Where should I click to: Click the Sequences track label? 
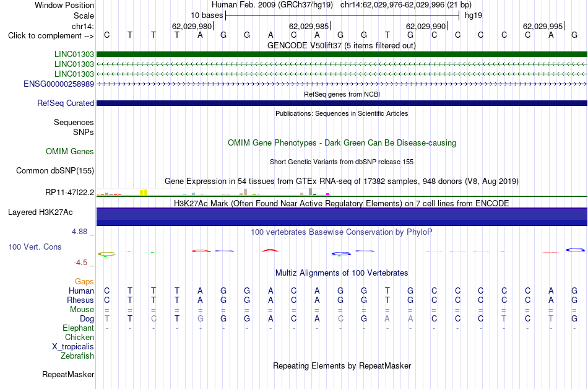(x=74, y=122)
